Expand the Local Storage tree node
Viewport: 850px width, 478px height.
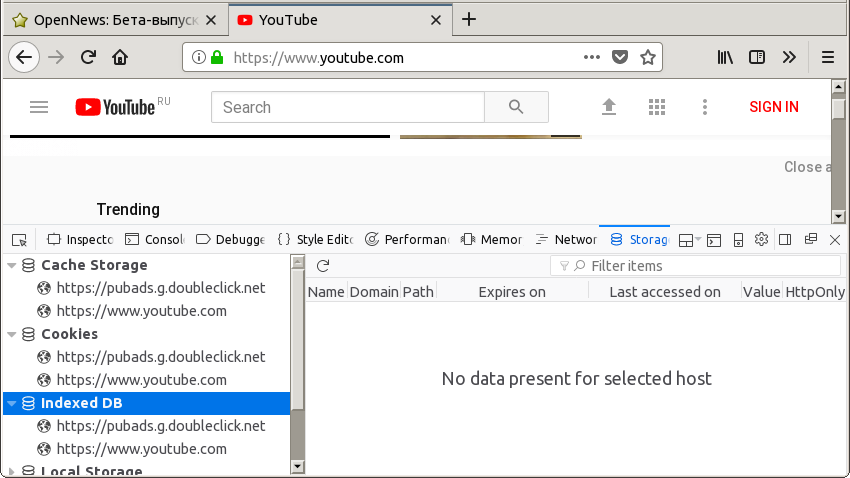pos(12,471)
